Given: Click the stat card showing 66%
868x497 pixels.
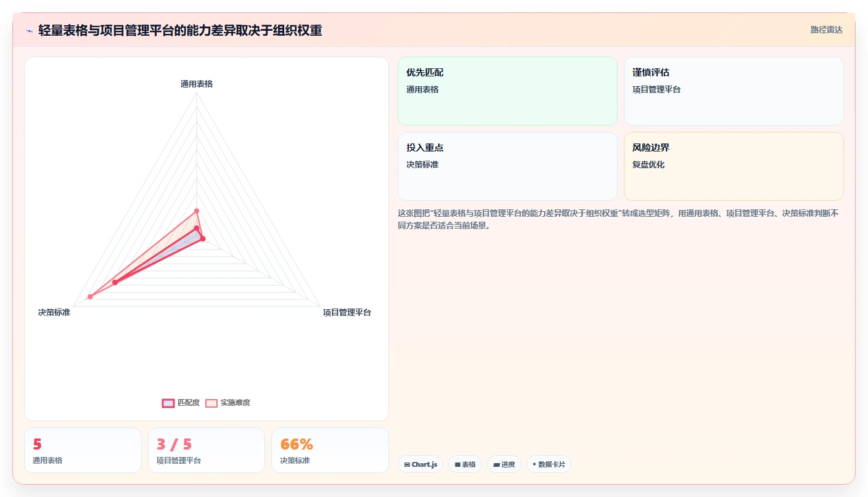Looking at the screenshot, I should pos(330,450).
